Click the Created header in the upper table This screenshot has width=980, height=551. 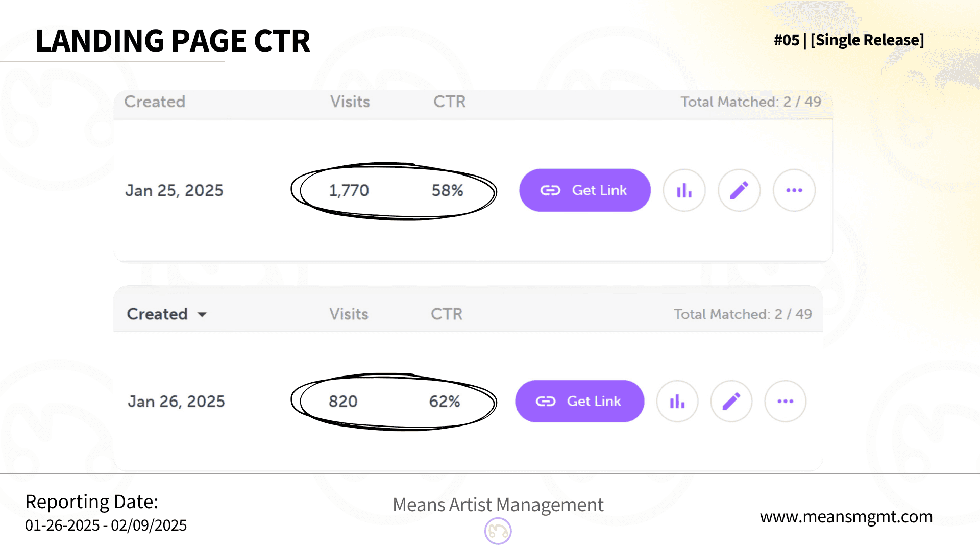[x=155, y=102]
